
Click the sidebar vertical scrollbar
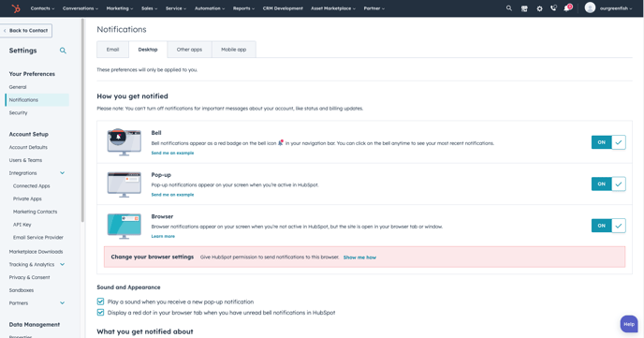coord(82,120)
